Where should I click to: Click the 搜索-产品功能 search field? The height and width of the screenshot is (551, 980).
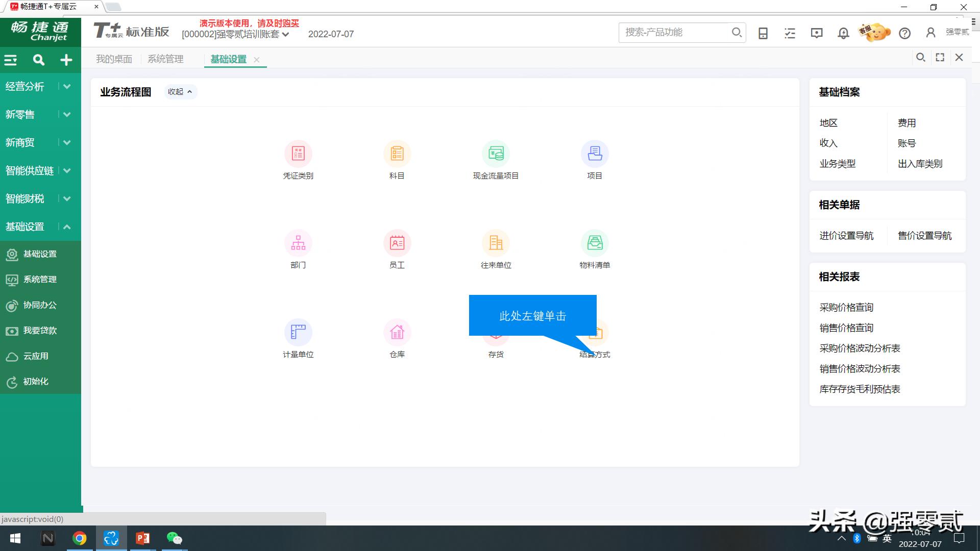(x=674, y=32)
